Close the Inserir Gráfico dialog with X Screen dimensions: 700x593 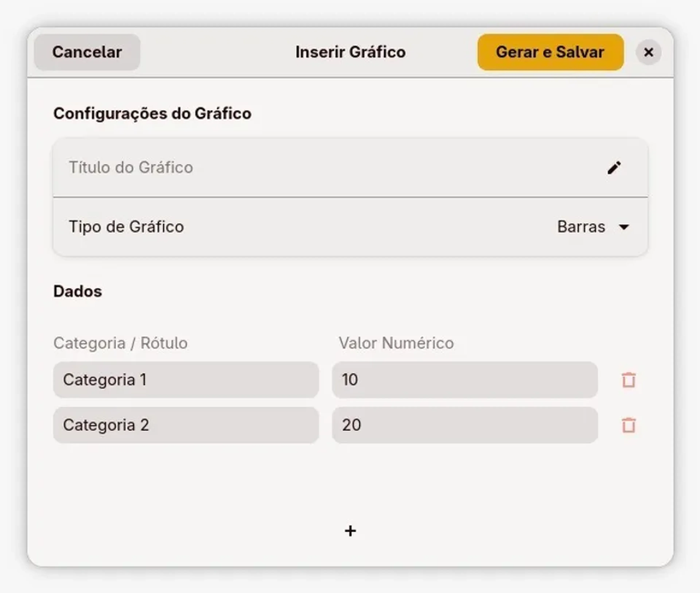coord(649,52)
